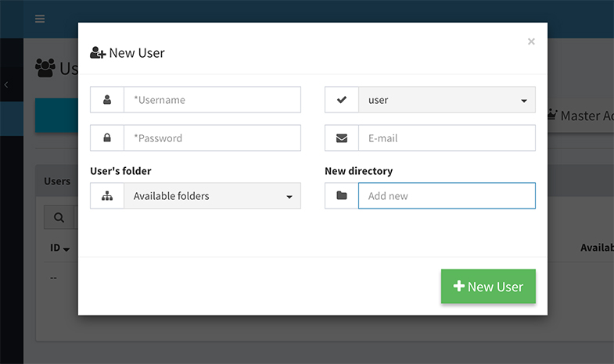Select the E-mail text field
The image size is (614, 364).
click(x=447, y=138)
